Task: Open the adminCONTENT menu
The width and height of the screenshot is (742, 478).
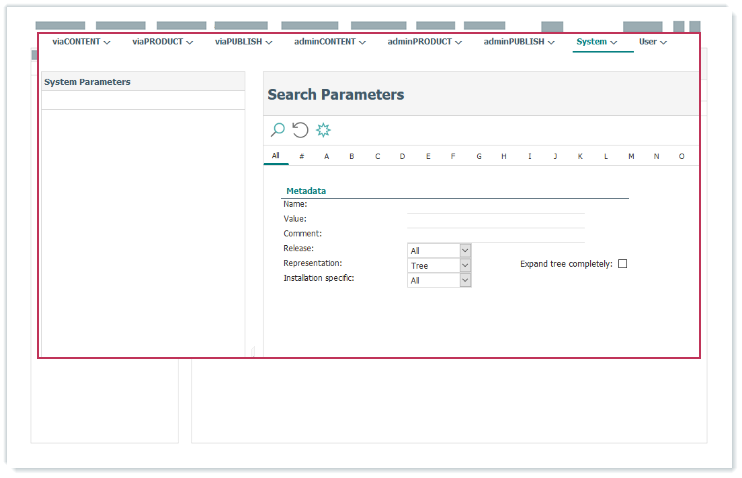Action: [x=330, y=42]
